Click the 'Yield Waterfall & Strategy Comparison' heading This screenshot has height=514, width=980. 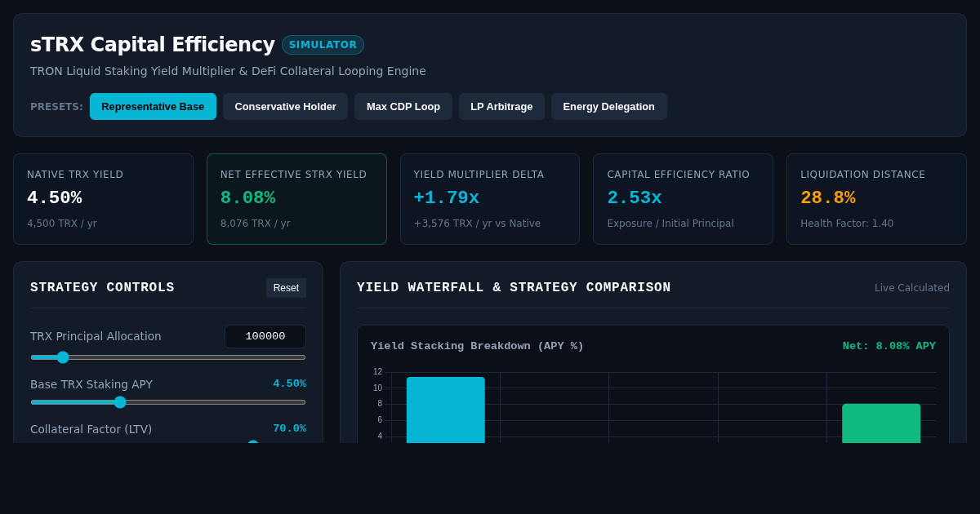[514, 288]
